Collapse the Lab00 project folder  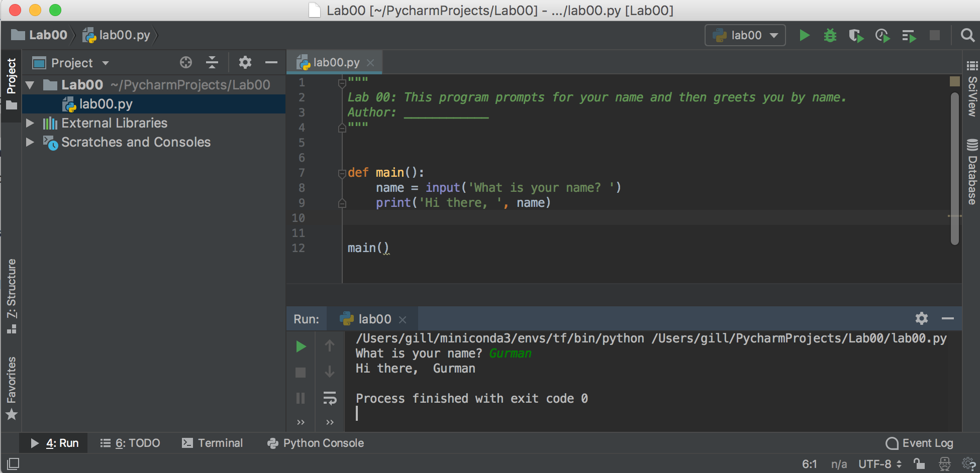(30, 84)
